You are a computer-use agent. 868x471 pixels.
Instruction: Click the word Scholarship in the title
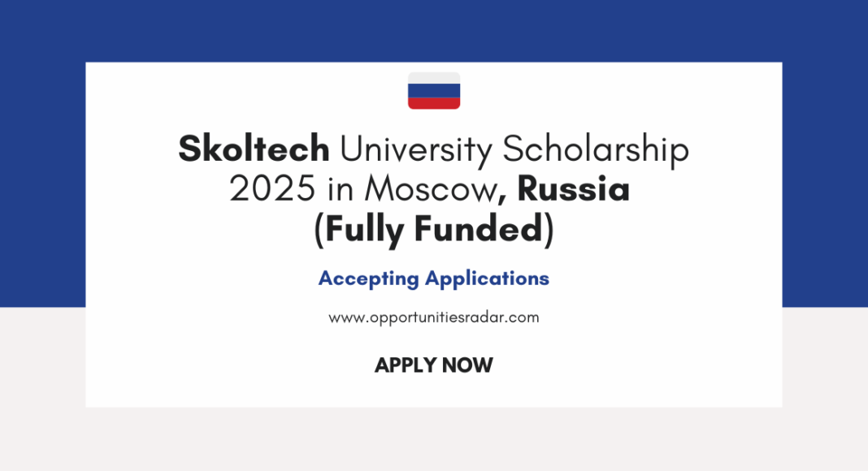(x=596, y=149)
